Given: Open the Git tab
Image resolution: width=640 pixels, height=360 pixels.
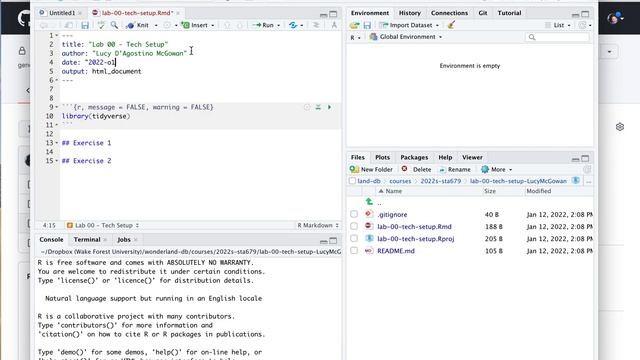Looking at the screenshot, I should point(483,13).
